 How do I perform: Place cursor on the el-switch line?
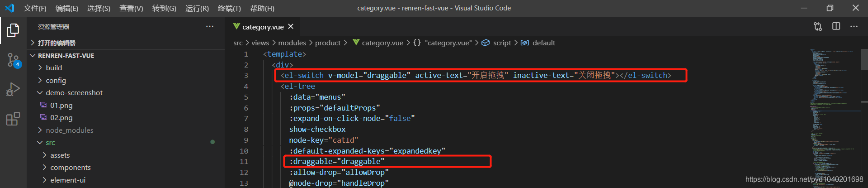(476, 75)
